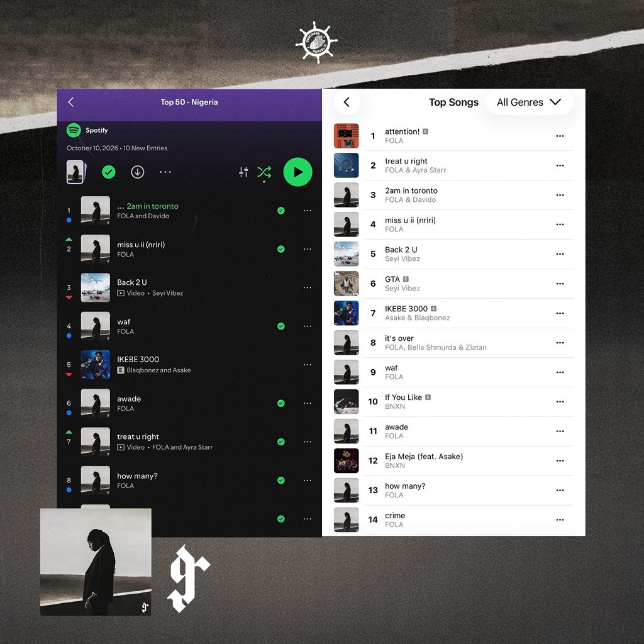Open more options for crime by FOLA
This screenshot has height=644, width=644.
pyautogui.click(x=560, y=520)
